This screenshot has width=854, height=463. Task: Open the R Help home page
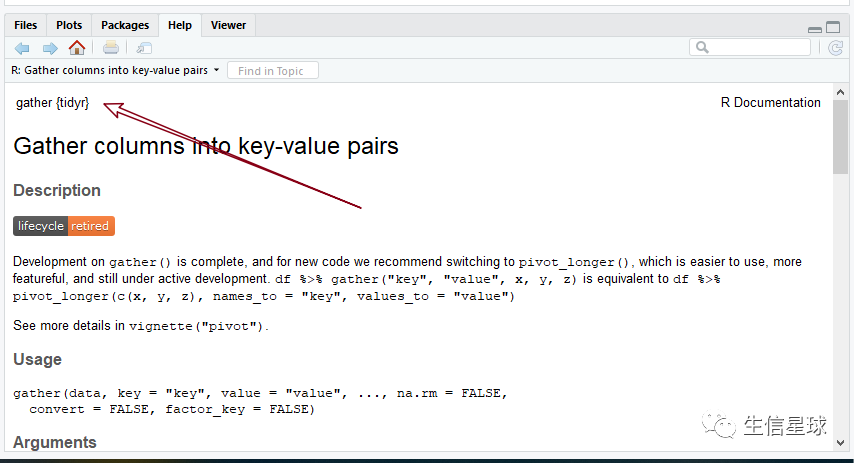(77, 48)
